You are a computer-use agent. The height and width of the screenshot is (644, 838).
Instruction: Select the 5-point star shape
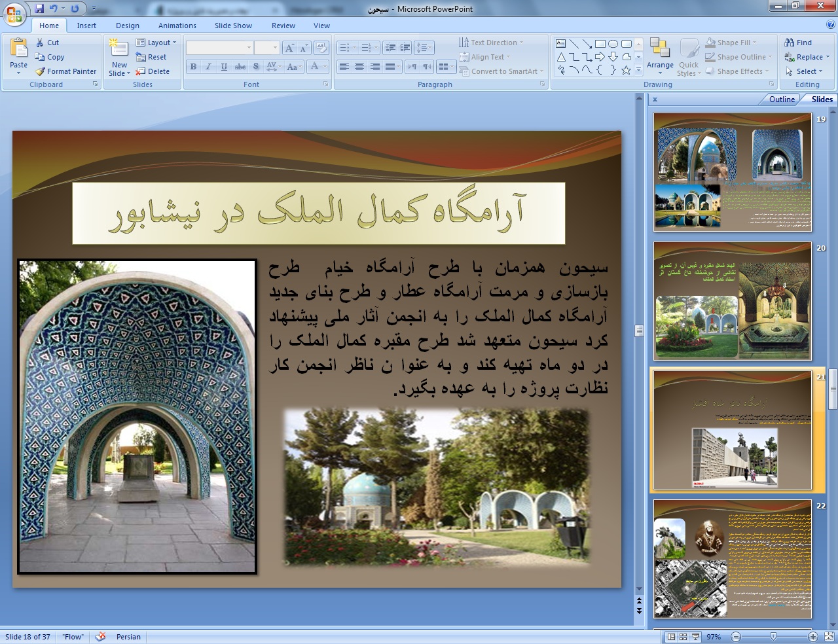click(x=626, y=70)
